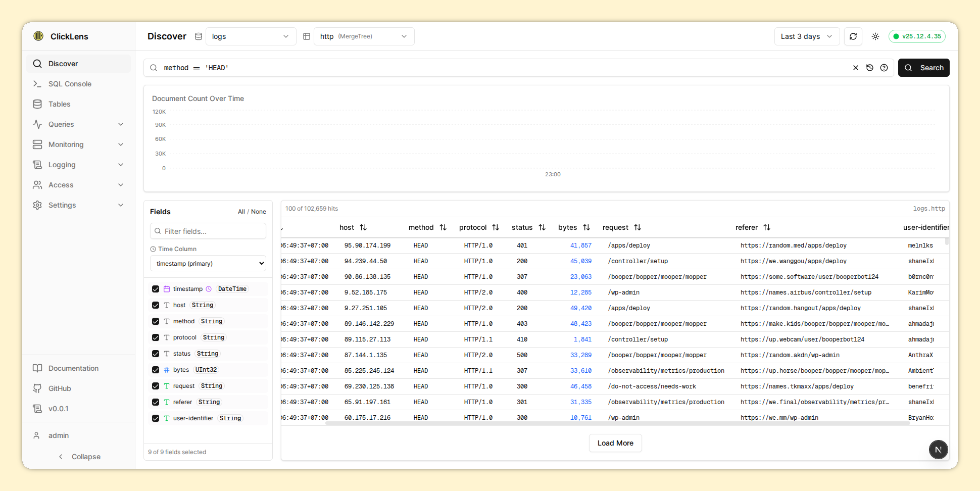Image resolution: width=980 pixels, height=491 pixels.
Task: Uncheck the timestamp field checkbox
Action: click(156, 289)
